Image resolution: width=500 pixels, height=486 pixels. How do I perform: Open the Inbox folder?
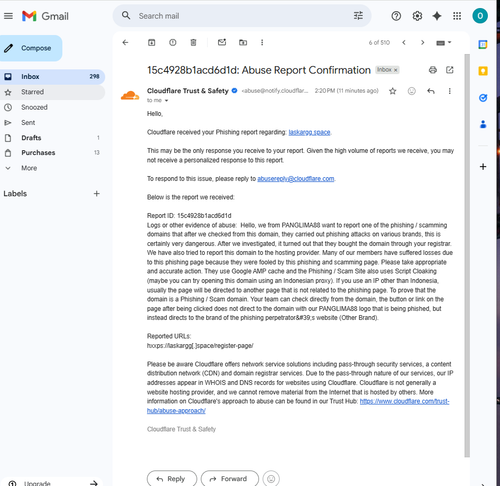click(x=52, y=77)
